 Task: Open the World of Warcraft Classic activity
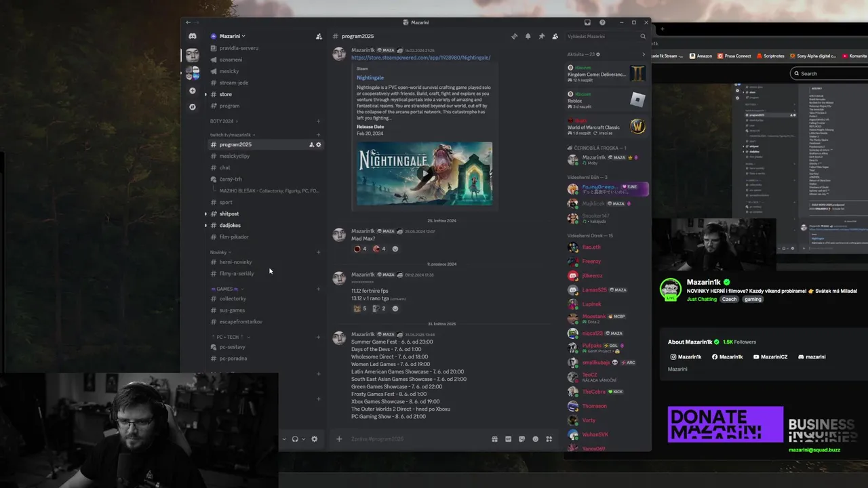pos(607,126)
